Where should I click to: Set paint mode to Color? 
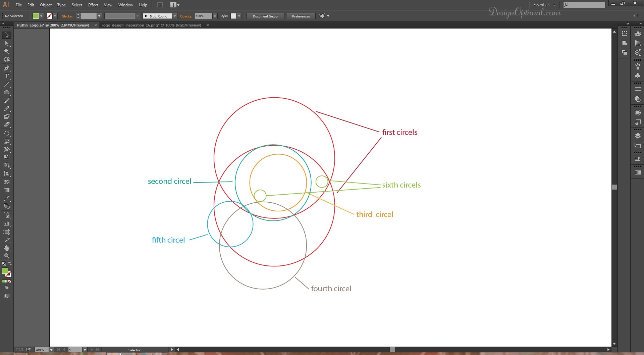4,281
